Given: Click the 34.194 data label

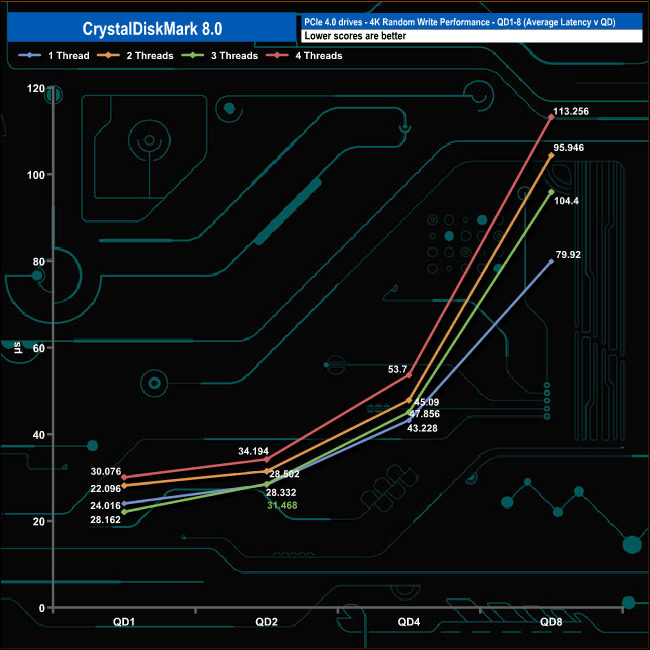Looking at the screenshot, I should pyautogui.click(x=253, y=451).
